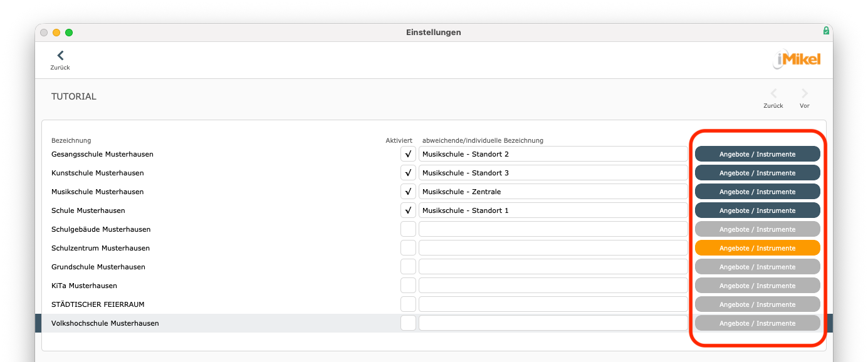Edit the Musikschule - Standort 2 name field
This screenshot has height=362, width=868.
553,154
